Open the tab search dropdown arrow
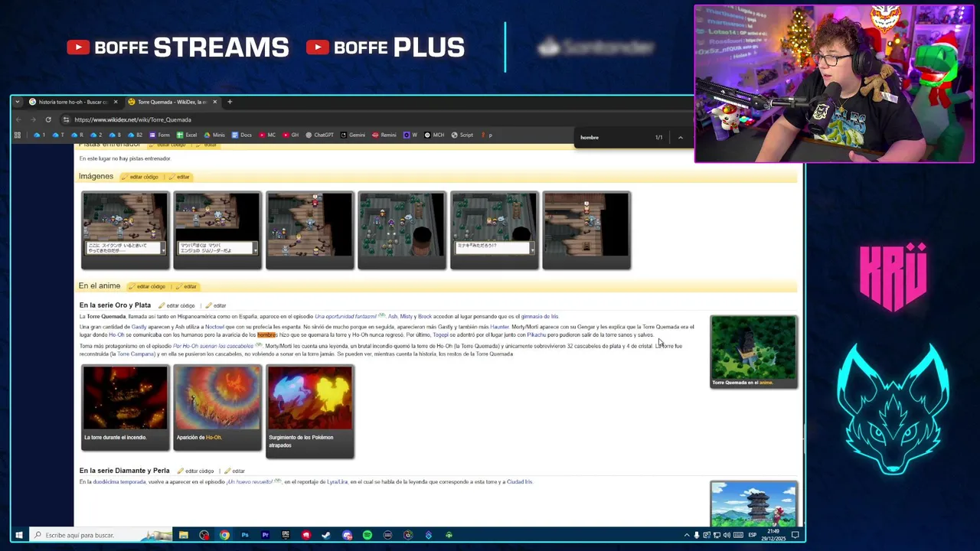Viewport: 980px width, 551px height. point(18,102)
